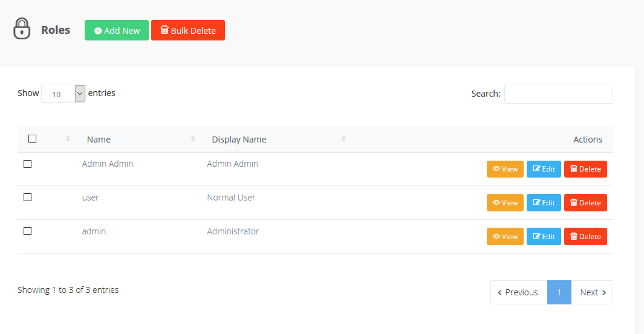This screenshot has width=644, height=334.
Task: Tick the checkbox for user role
Action: [27, 198]
